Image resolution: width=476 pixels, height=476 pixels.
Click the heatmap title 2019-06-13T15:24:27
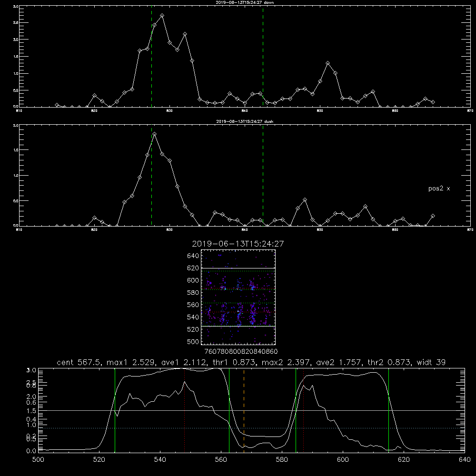[x=238, y=244]
